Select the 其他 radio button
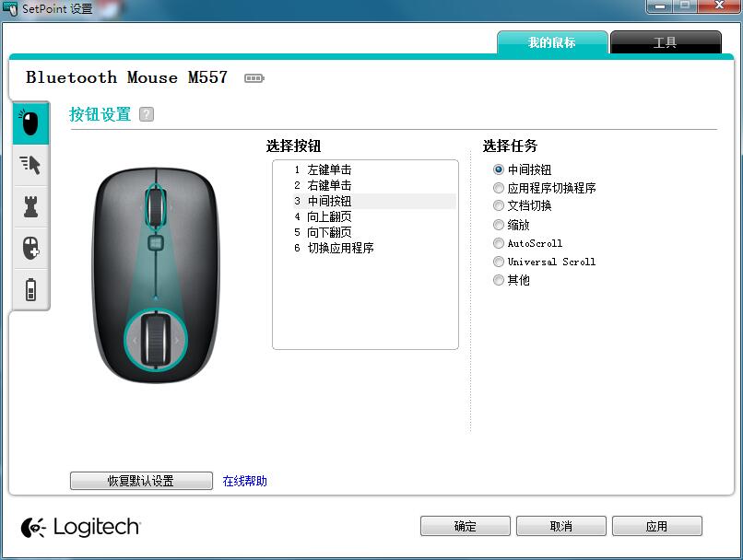Image resolution: width=743 pixels, height=560 pixels. (x=498, y=280)
